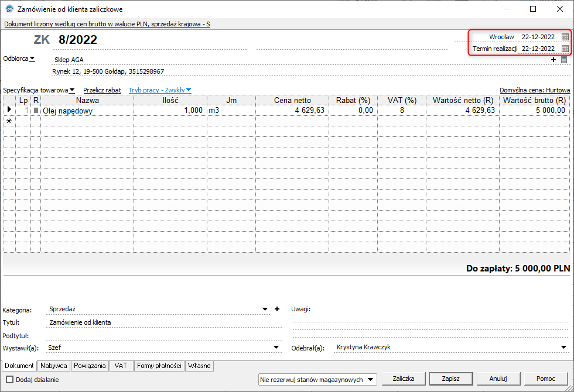Maximize the order window
Screen dimensions: 574x392
coord(533,9)
